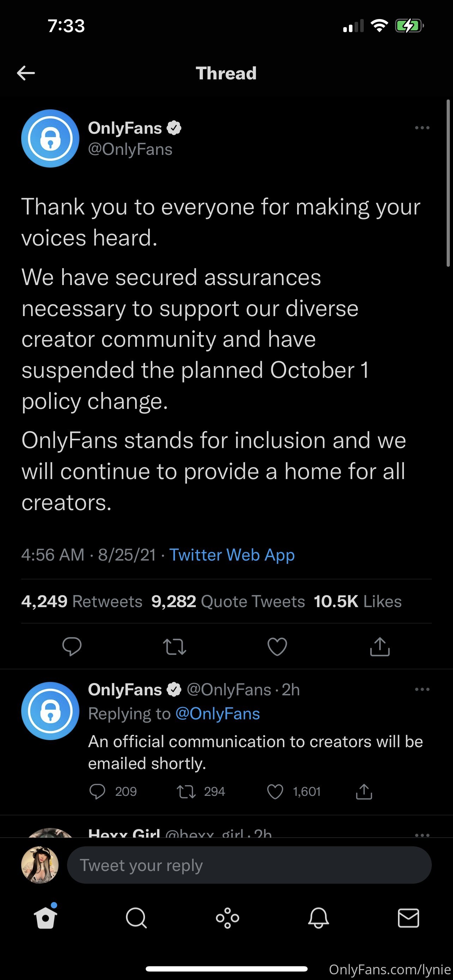Go to Home tab
The height and width of the screenshot is (980, 453).
pos(46,918)
